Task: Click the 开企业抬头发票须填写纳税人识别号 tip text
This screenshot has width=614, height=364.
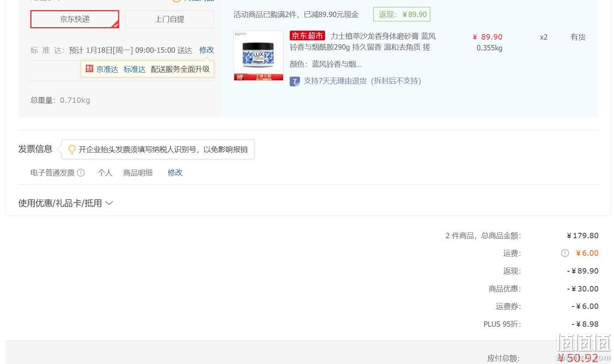Action: click(x=163, y=149)
